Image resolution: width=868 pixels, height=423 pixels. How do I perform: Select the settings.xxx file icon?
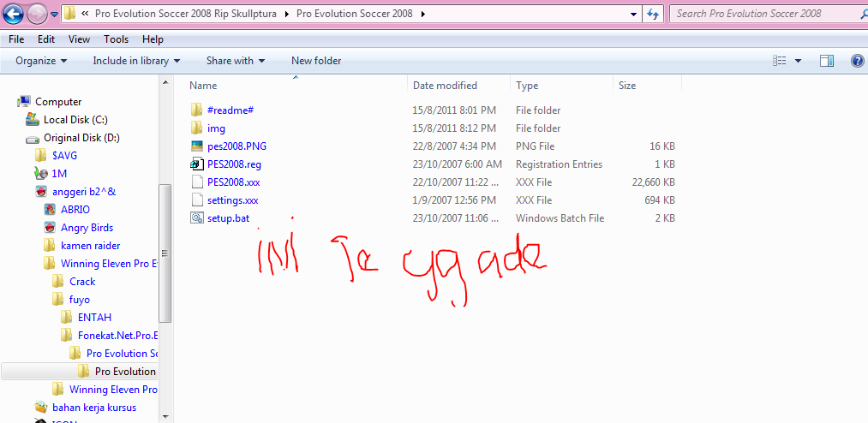click(x=196, y=200)
